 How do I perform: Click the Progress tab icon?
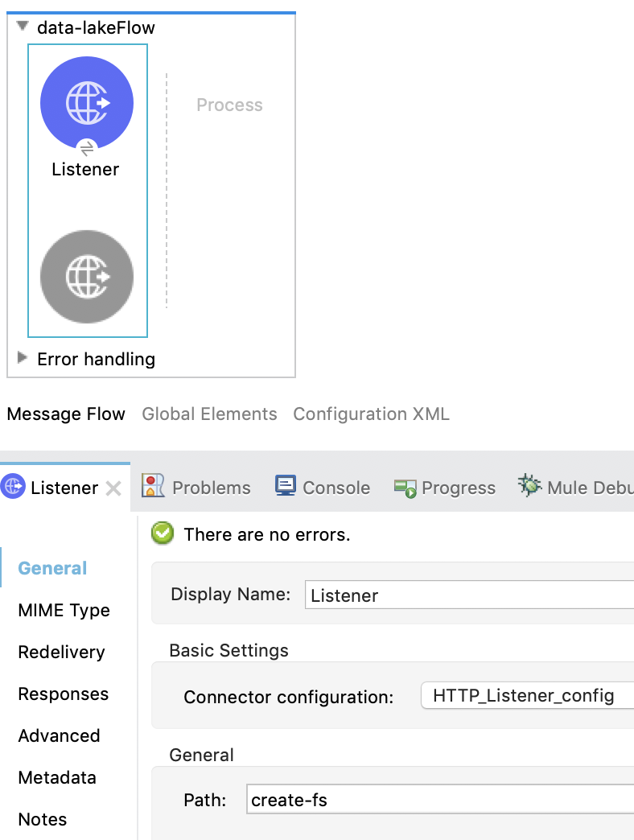[404, 488]
